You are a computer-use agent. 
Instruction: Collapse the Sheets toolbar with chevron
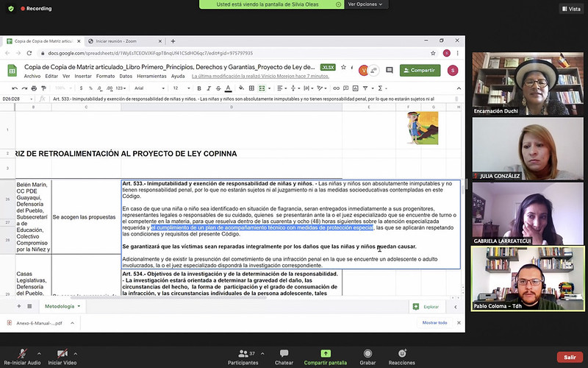(x=459, y=88)
